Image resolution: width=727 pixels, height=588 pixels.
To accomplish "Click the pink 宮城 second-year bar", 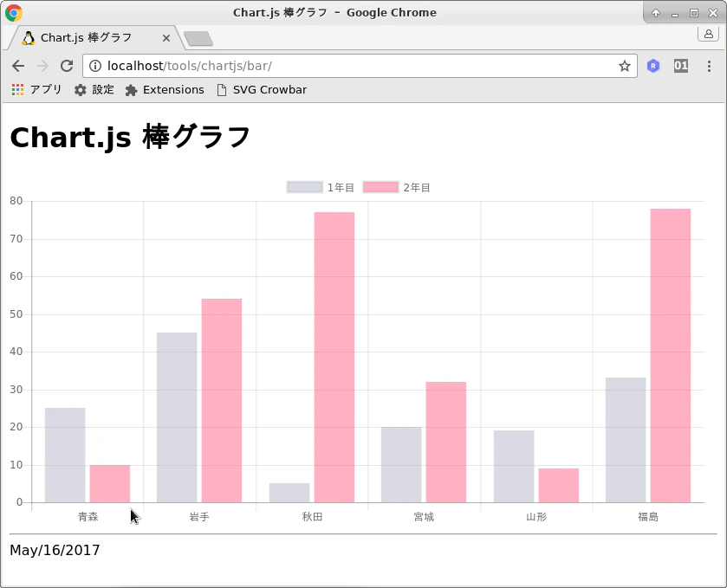I will click(x=446, y=442).
